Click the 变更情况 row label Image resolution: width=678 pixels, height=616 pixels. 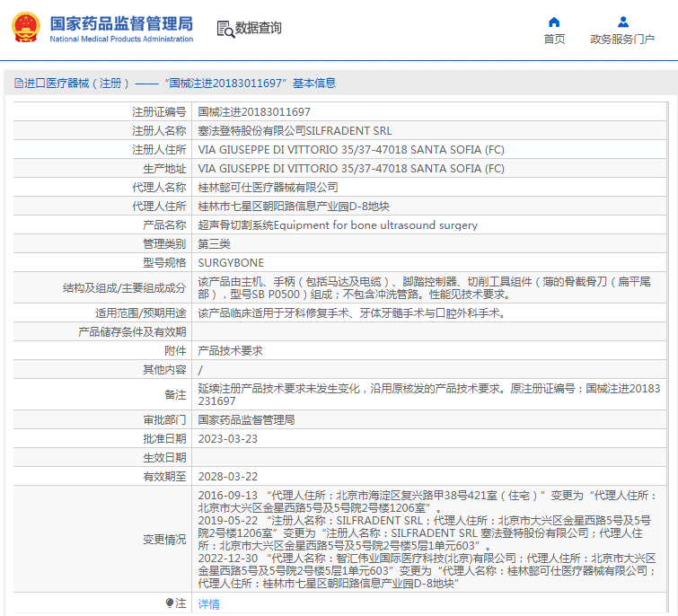[164, 539]
